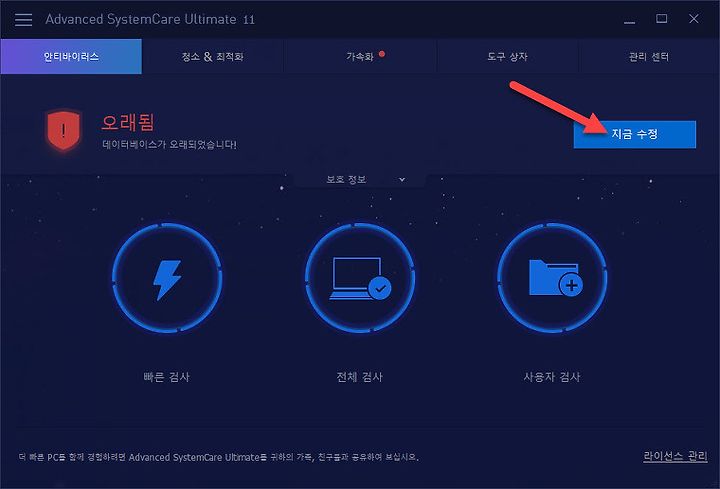This screenshot has height=489, width=720.
Task: Select the 안티바이러스 tab
Action: [x=71, y=56]
